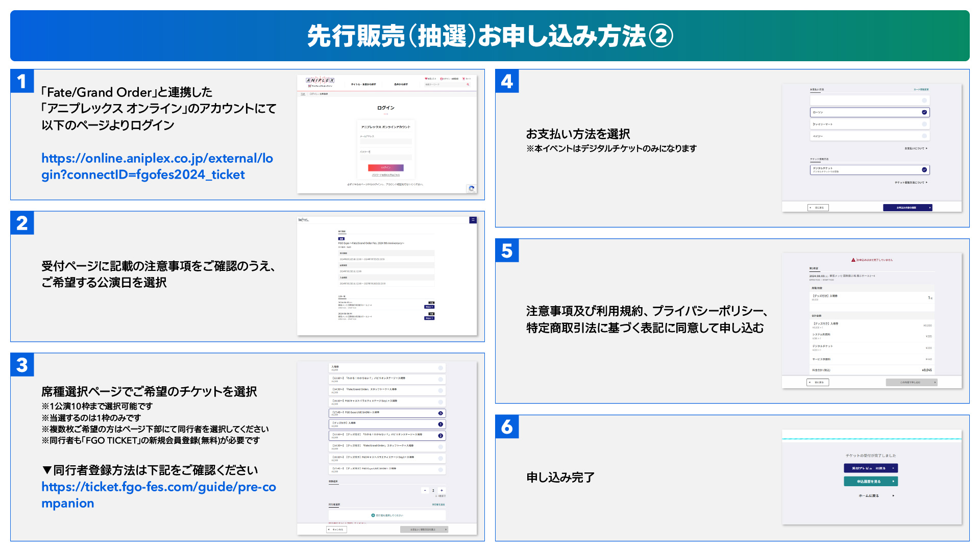Click the email address input field

[x=385, y=141]
